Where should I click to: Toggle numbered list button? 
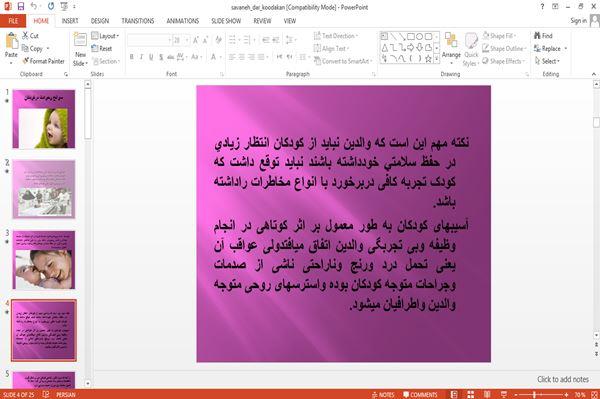(x=248, y=40)
